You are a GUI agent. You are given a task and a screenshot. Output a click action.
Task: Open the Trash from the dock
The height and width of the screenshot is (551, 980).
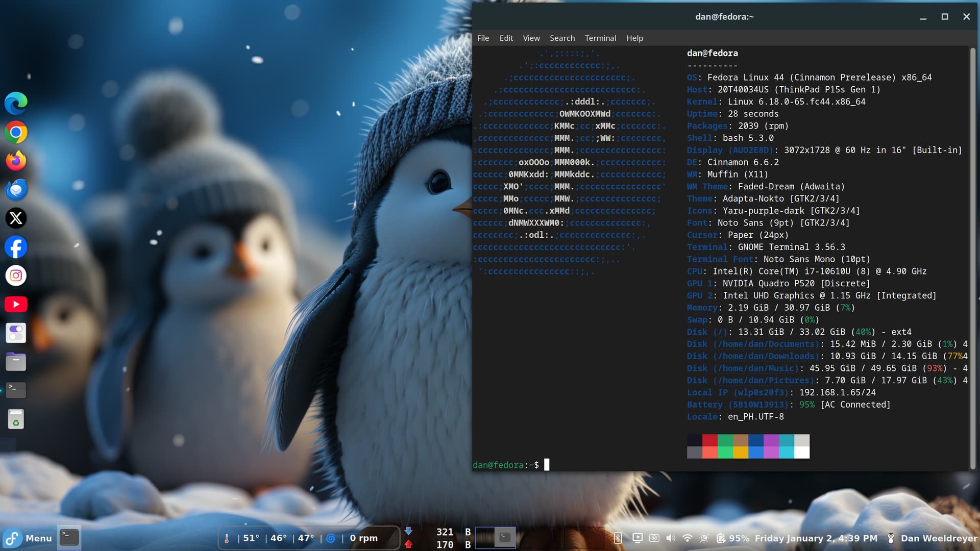pos(16,419)
